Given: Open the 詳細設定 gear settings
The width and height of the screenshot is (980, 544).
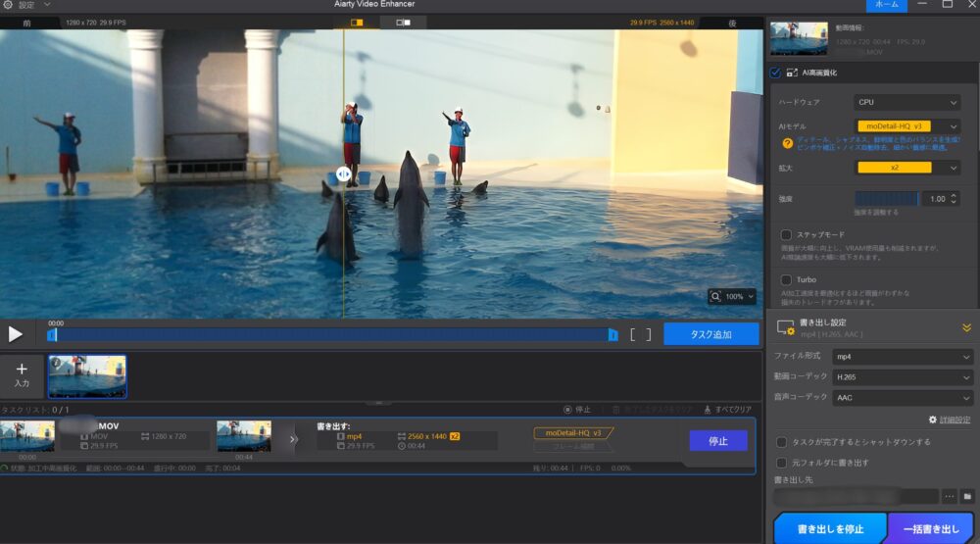Looking at the screenshot, I should [x=933, y=420].
